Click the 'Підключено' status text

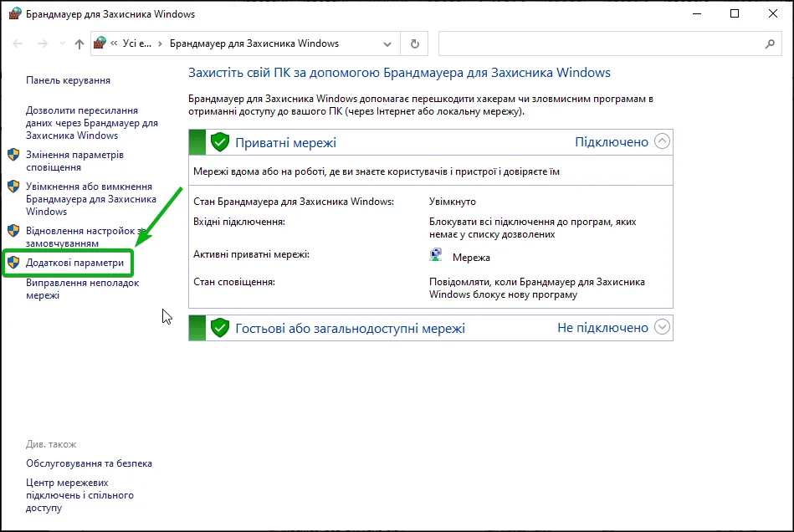(x=612, y=142)
